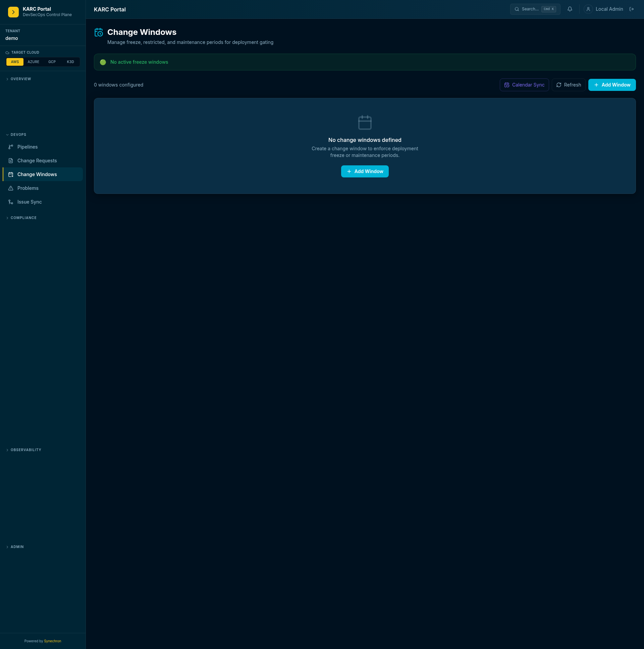This screenshot has width=644, height=649.
Task: Open the Synechron link in footer
Action: pyautogui.click(x=53, y=641)
